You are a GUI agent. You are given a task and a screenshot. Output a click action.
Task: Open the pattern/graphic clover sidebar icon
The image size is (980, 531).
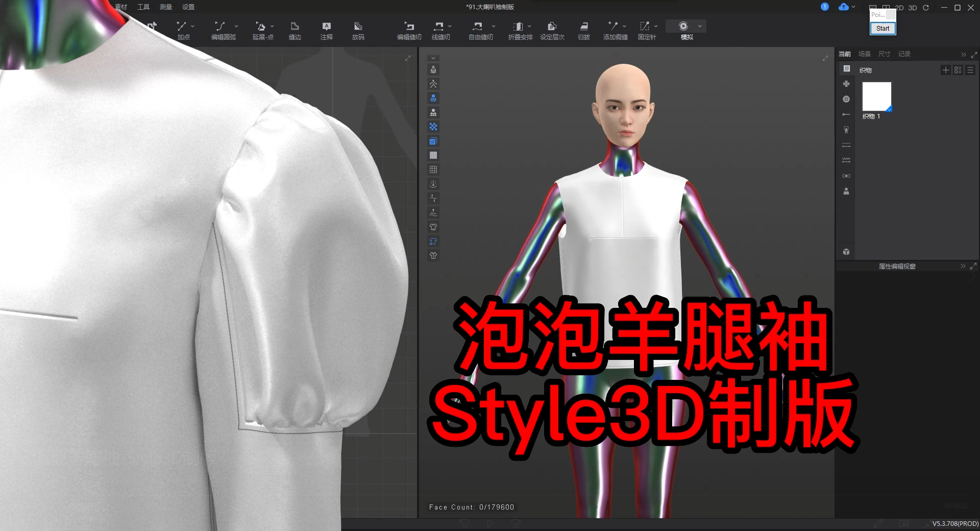pos(846,84)
